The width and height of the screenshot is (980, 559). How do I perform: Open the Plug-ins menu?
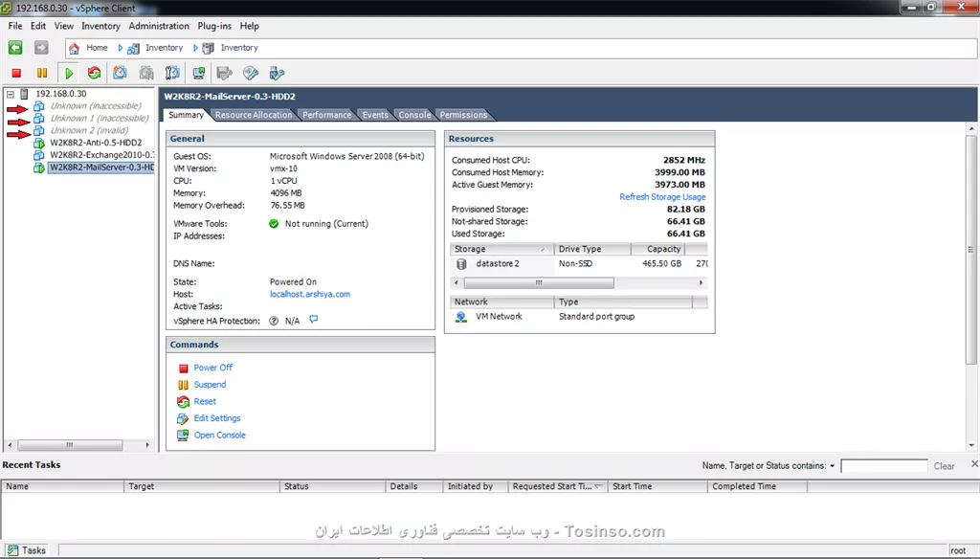click(x=214, y=26)
